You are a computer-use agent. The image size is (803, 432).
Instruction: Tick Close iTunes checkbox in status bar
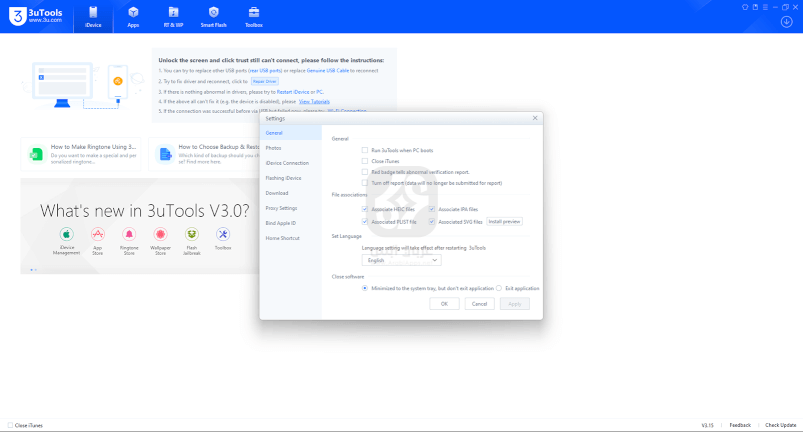10,425
